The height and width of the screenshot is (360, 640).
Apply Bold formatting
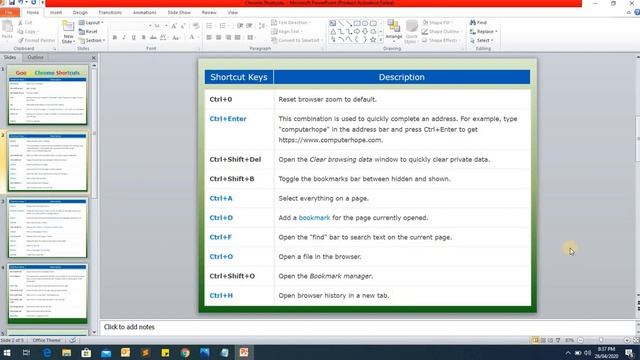point(115,38)
